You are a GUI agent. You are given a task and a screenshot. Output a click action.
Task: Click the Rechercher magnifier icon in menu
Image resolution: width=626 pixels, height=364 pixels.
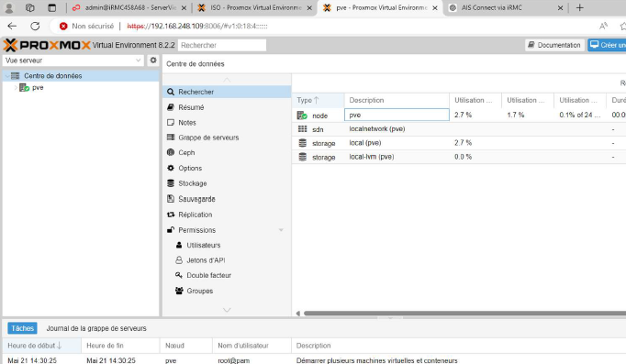point(171,92)
